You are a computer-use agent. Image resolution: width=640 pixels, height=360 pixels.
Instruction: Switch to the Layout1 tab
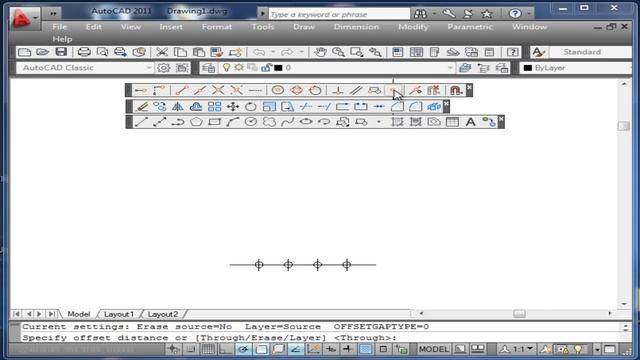pyautogui.click(x=119, y=314)
